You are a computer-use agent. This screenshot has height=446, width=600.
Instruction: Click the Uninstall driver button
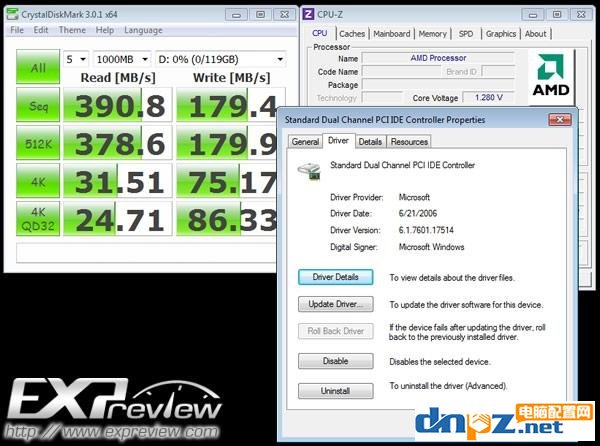click(x=336, y=391)
